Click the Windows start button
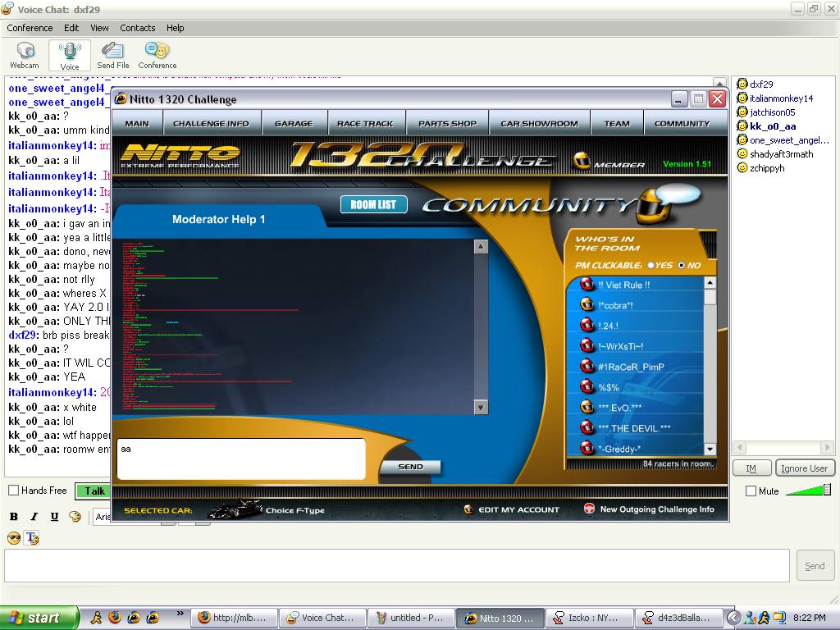 pos(39,618)
